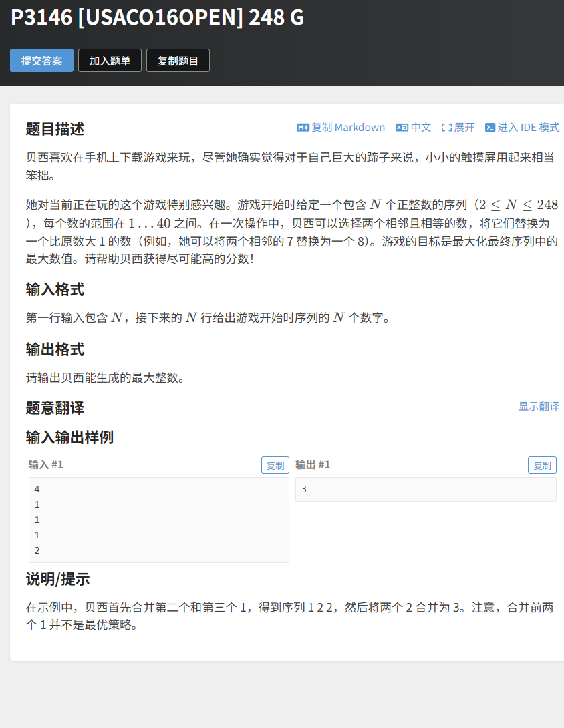Switch language via the 中文 link
This screenshot has height=728, width=564.
tap(421, 127)
